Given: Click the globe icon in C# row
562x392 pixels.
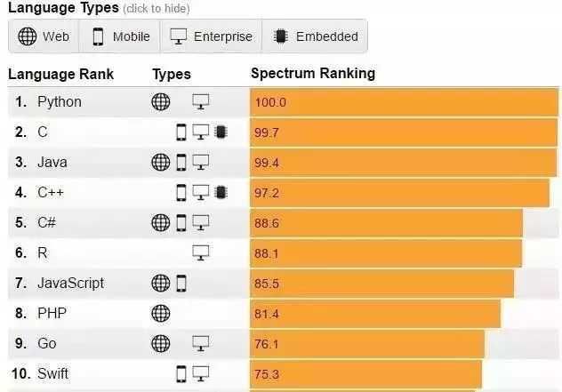Looking at the screenshot, I should [161, 222].
